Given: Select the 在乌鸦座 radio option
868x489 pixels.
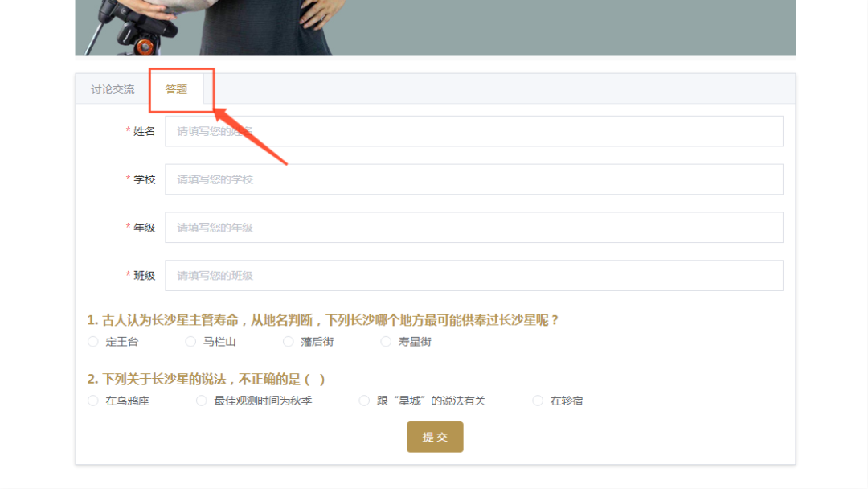Looking at the screenshot, I should pyautogui.click(x=93, y=401).
